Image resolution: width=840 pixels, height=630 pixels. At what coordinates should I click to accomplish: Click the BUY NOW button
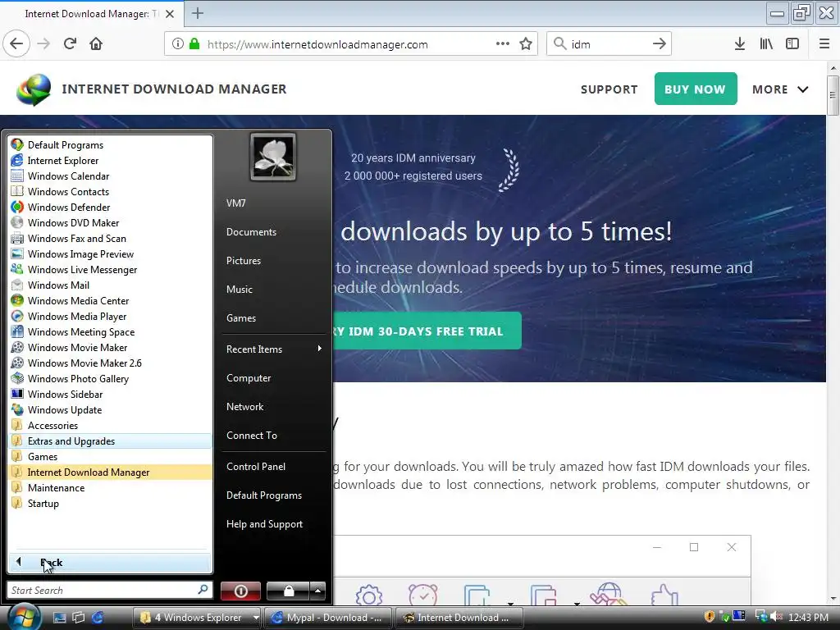pos(696,89)
